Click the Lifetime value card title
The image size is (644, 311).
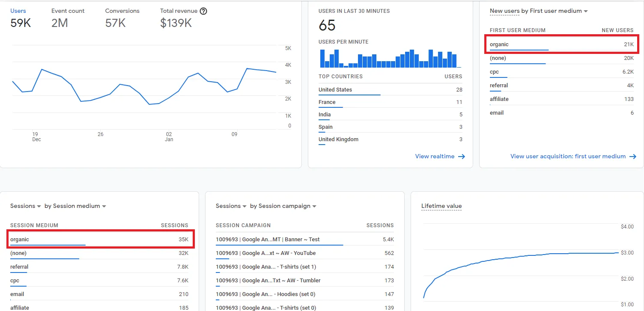441,206
